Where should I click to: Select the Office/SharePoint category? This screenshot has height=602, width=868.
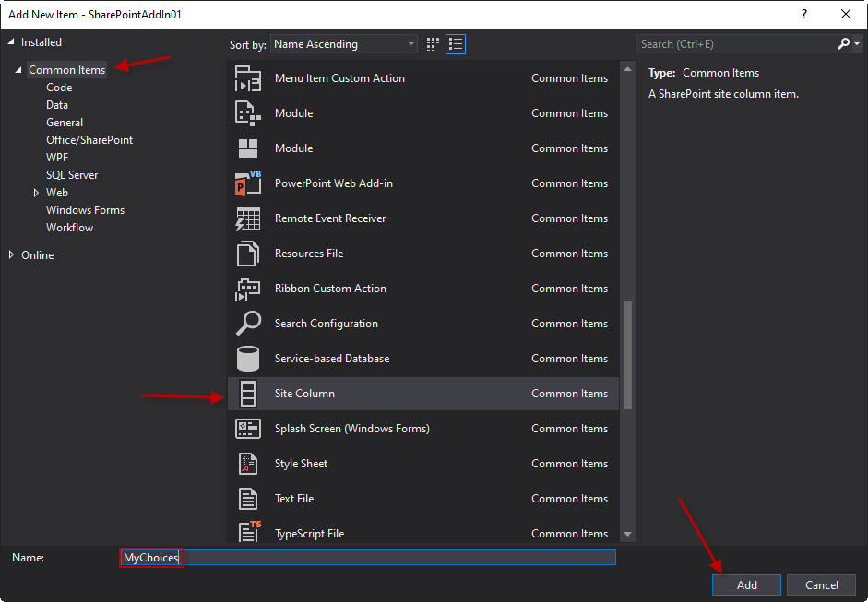(89, 140)
